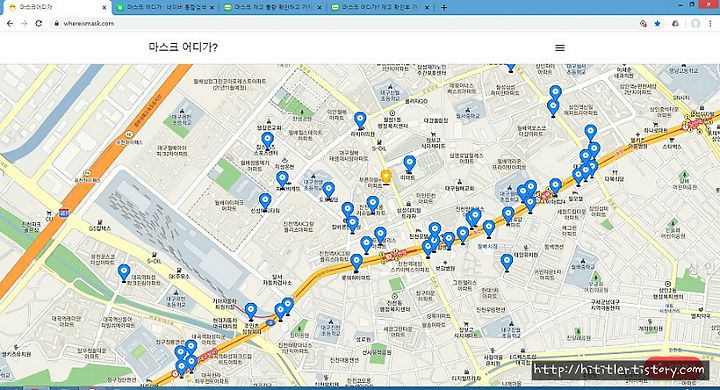Viewport: 720px width, 390px height.
Task: Open a new browser tab with plus
Action: (444, 7)
